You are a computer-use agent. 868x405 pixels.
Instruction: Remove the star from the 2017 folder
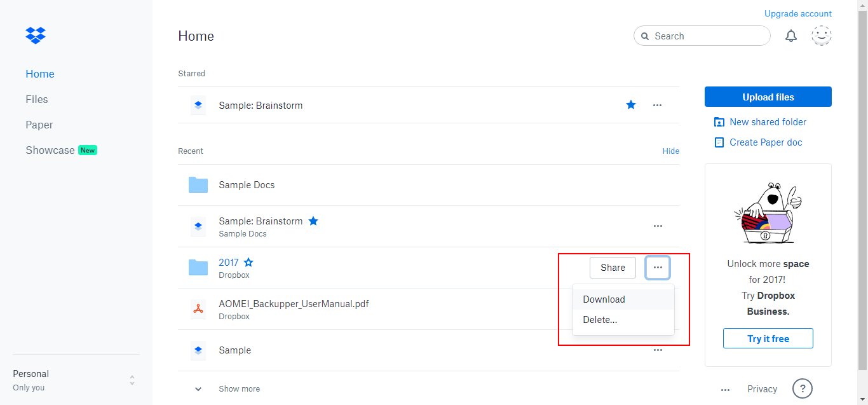coord(248,262)
